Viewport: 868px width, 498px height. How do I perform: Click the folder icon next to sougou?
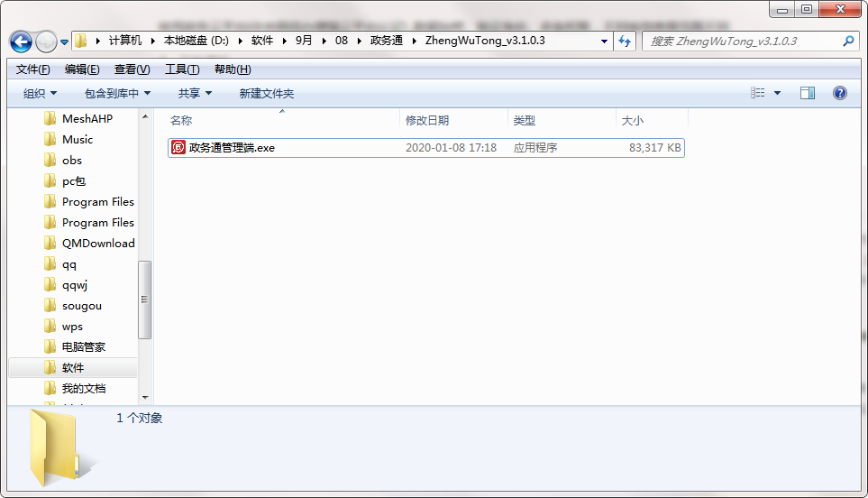click(50, 306)
